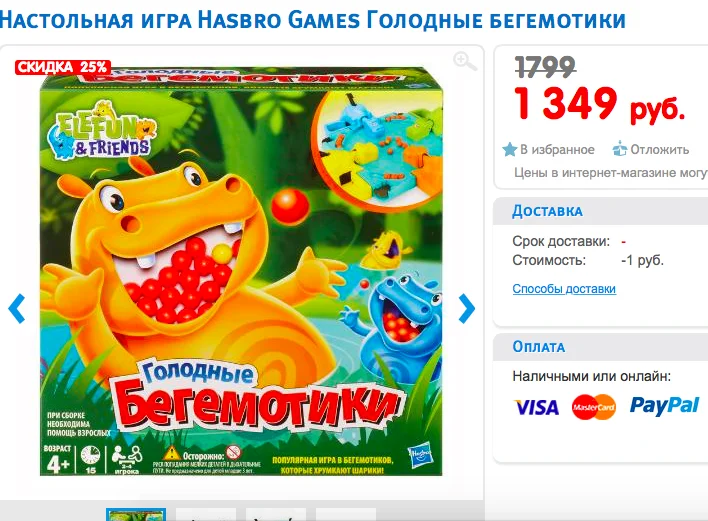Image resolution: width=708 pixels, height=521 pixels.
Task: Show next product photo with right arrow
Action: (467, 308)
